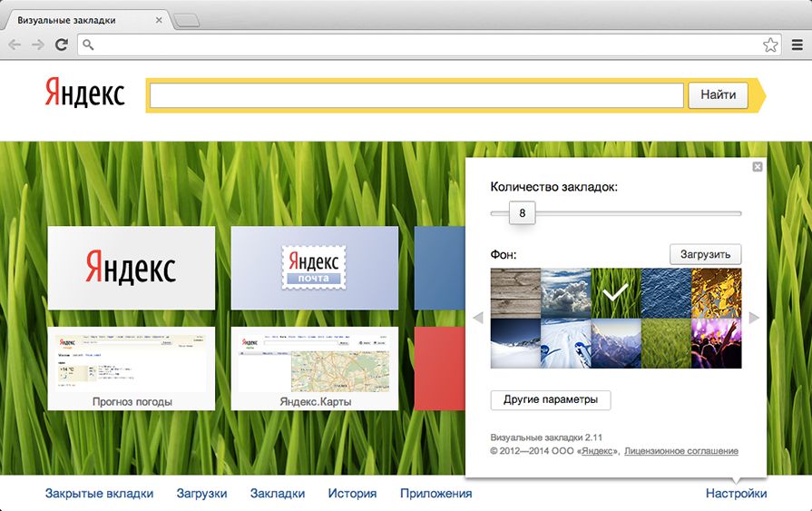Image resolution: width=812 pixels, height=511 pixels.
Task: Select the wooden planks background
Action: coord(516,293)
